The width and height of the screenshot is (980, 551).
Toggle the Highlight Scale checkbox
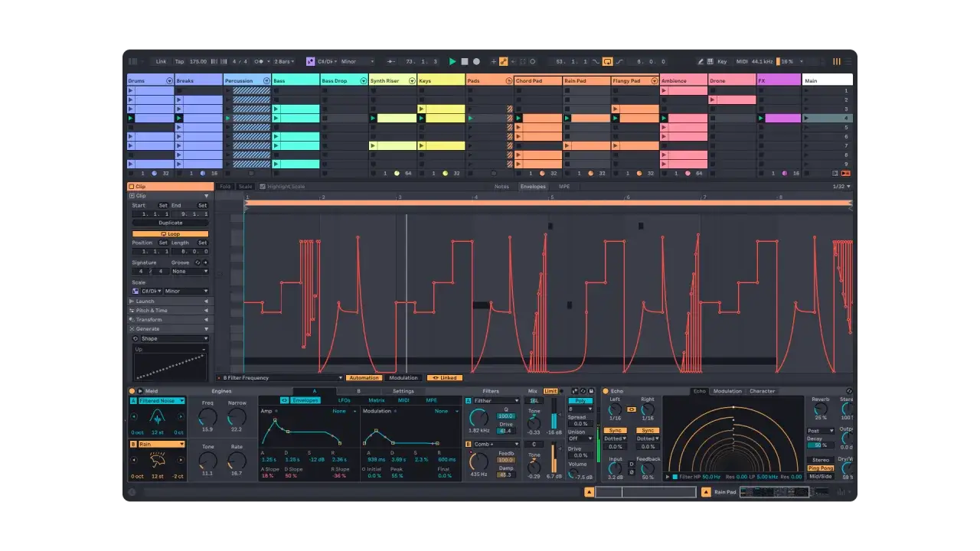click(x=263, y=187)
